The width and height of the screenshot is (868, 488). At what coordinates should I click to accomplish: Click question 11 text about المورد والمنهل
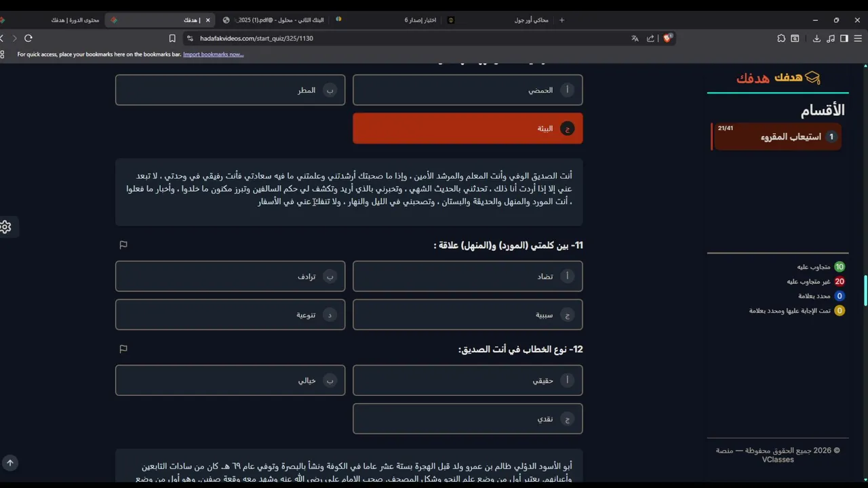(508, 245)
